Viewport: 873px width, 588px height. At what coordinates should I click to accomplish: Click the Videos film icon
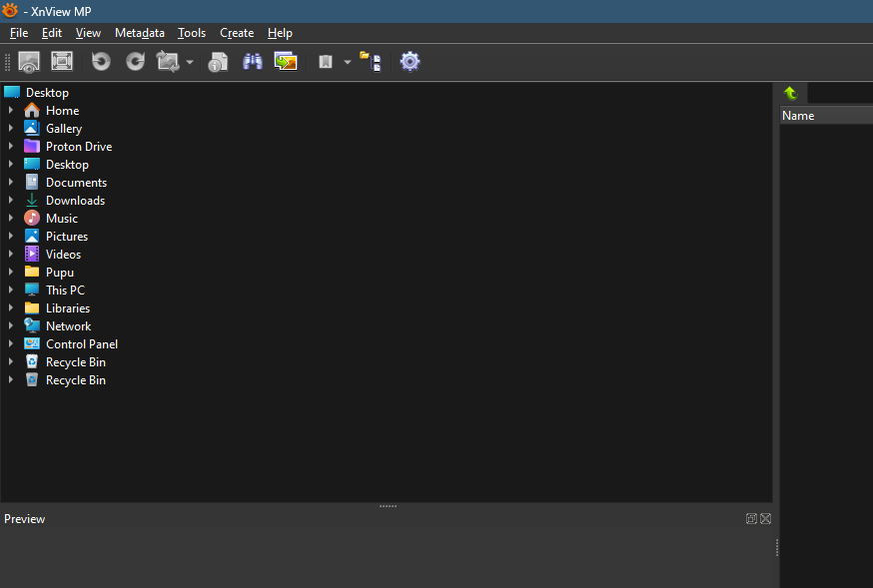[32, 255]
